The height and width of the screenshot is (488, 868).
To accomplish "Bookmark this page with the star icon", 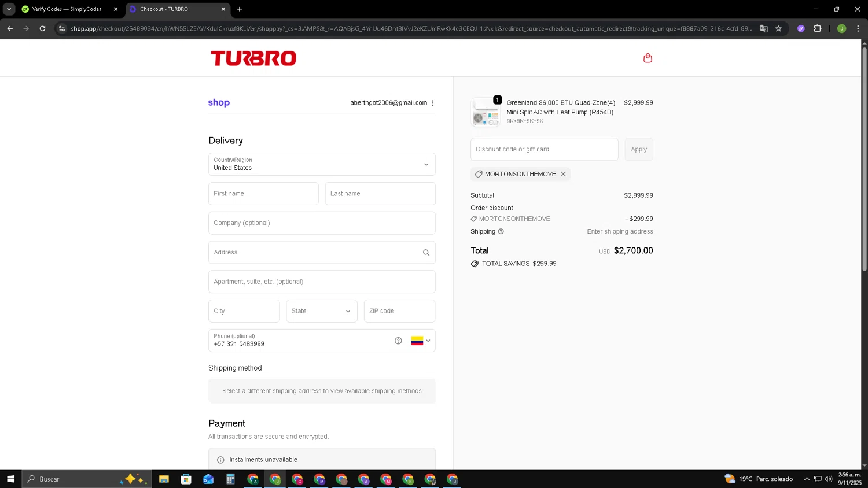I will (778, 28).
